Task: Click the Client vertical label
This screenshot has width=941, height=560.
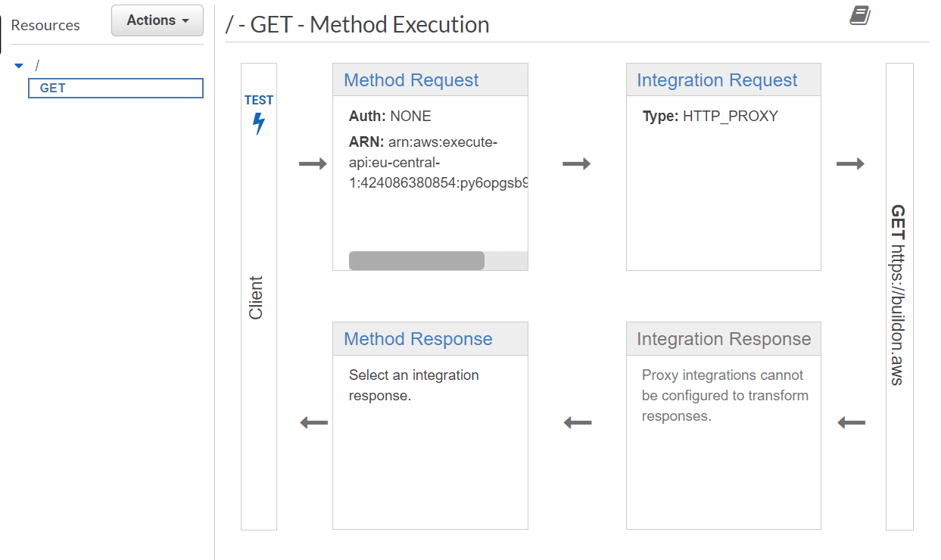Action: coord(256,297)
